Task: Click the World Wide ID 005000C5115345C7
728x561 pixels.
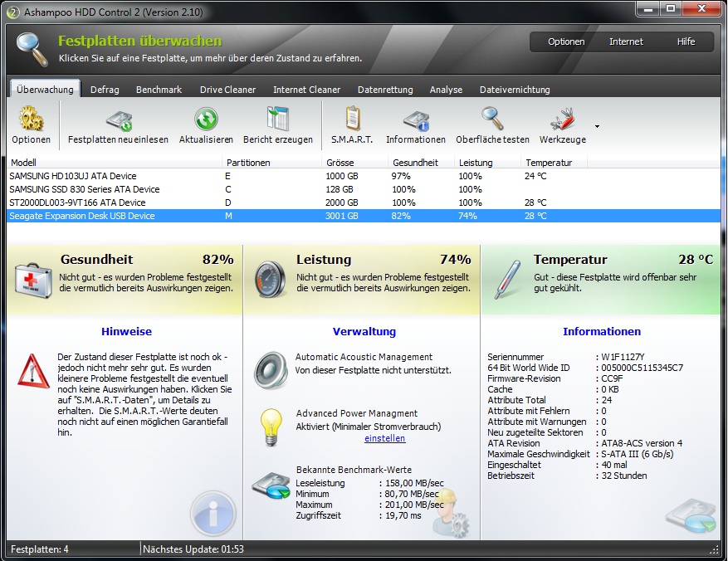Action: [x=642, y=368]
